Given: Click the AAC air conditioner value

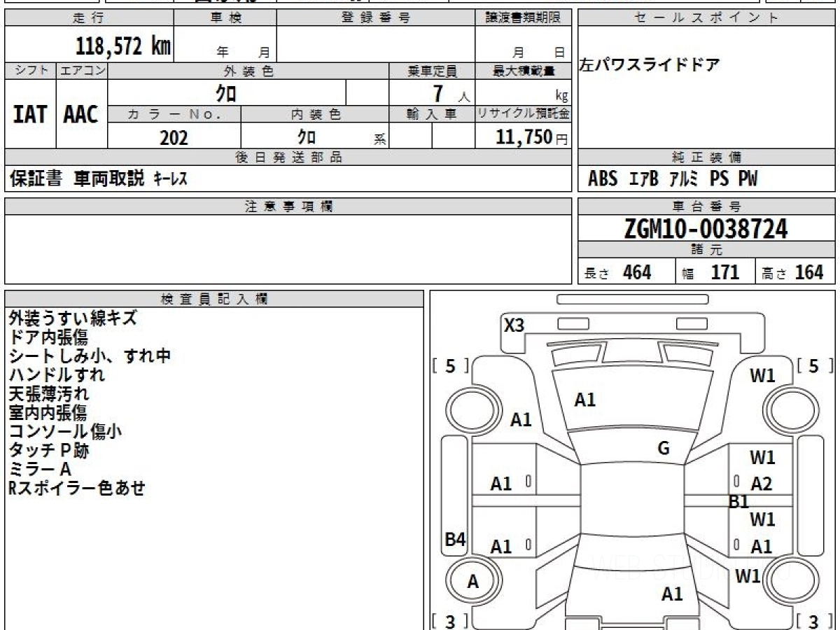Looking at the screenshot, I should click(81, 115).
